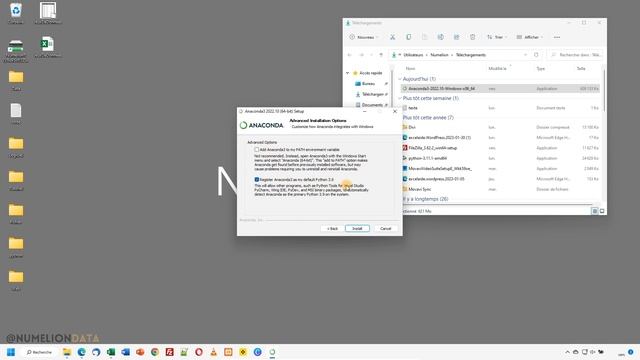640x360 pixels.
Task: Click the Delete trash icon in File Explorer
Action: point(472,37)
